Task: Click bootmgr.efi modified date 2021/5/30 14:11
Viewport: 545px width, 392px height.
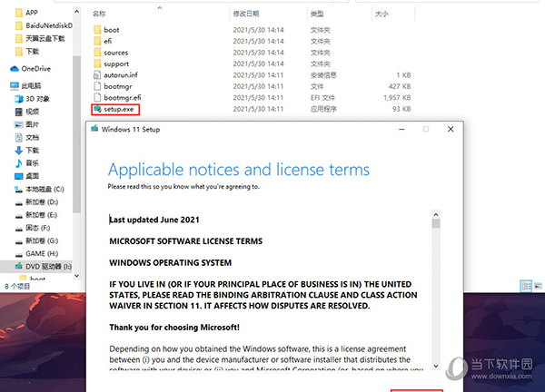Action: point(258,98)
